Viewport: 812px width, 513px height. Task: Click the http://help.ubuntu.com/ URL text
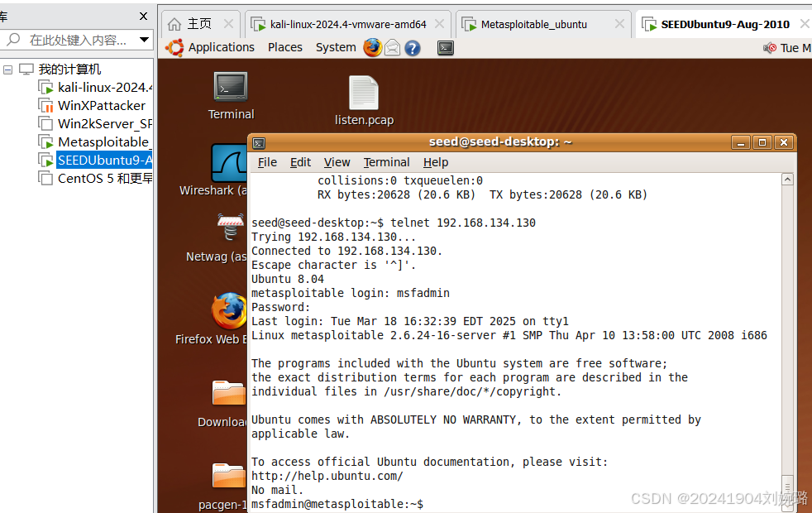pyautogui.click(x=327, y=476)
